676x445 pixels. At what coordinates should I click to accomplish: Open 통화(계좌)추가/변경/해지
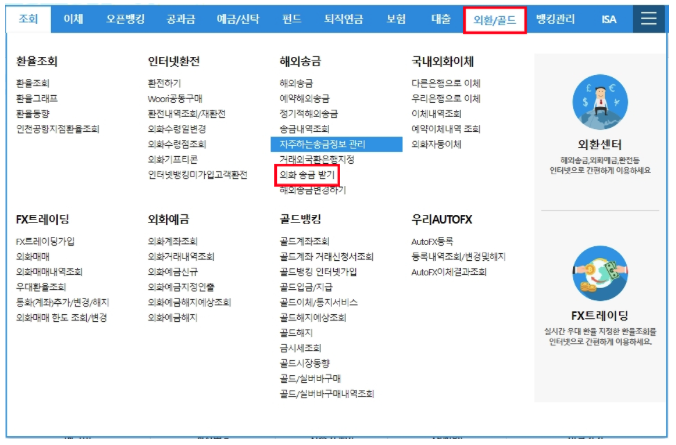[63, 302]
